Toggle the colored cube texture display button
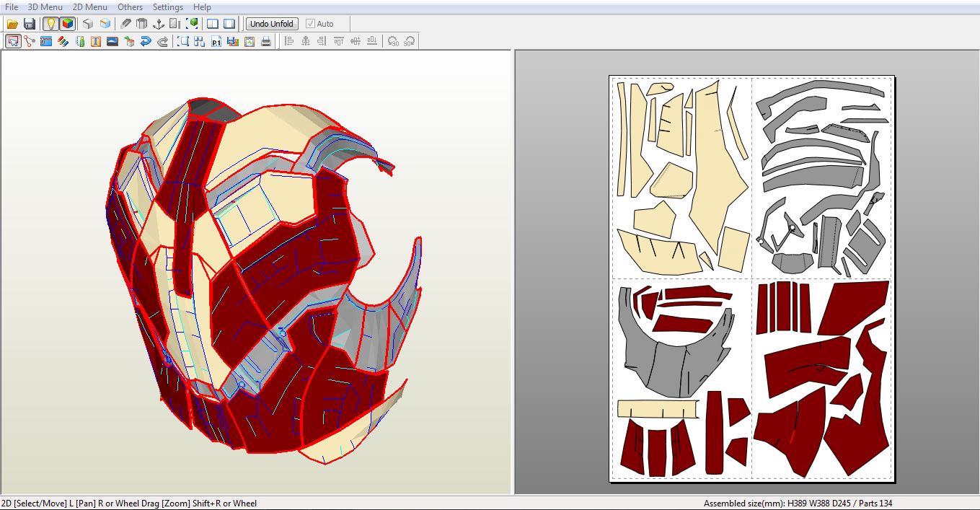 click(67, 24)
